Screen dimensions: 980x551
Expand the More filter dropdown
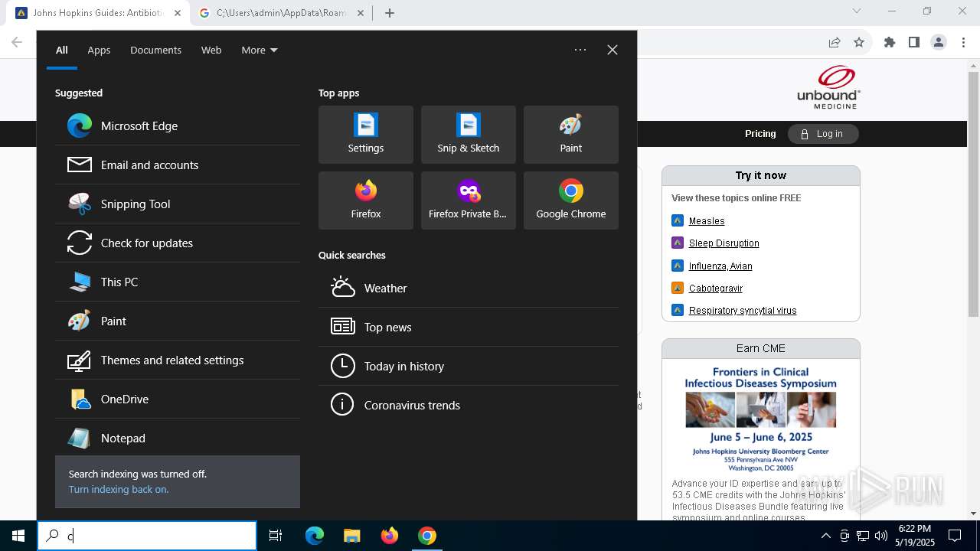tap(260, 50)
